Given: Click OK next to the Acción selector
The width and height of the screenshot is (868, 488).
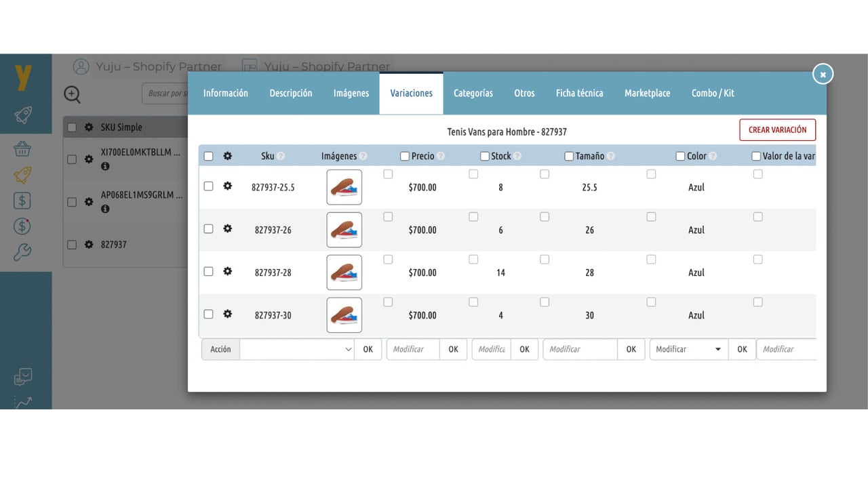Looking at the screenshot, I should click(x=368, y=349).
